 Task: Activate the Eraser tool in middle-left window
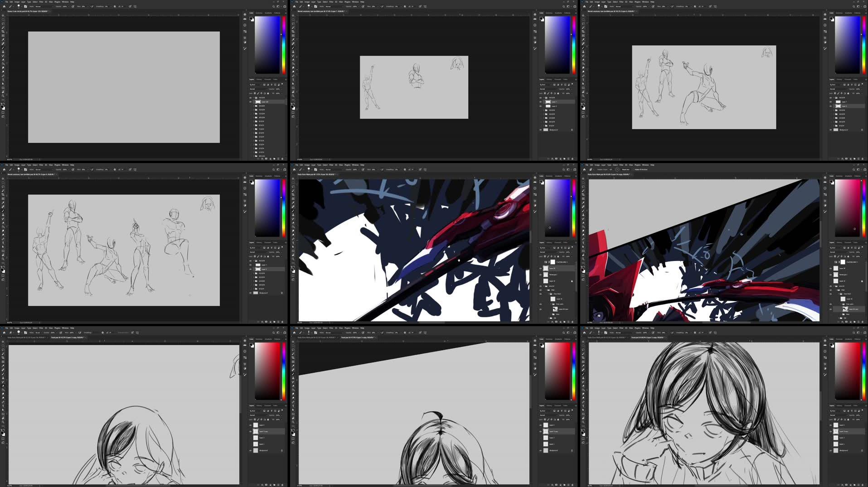pyautogui.click(x=3, y=223)
